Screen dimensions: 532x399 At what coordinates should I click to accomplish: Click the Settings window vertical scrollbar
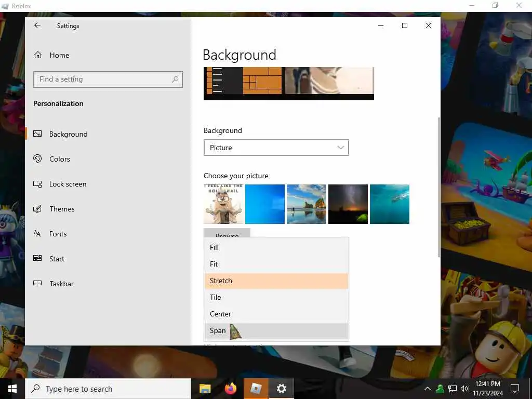(439, 187)
